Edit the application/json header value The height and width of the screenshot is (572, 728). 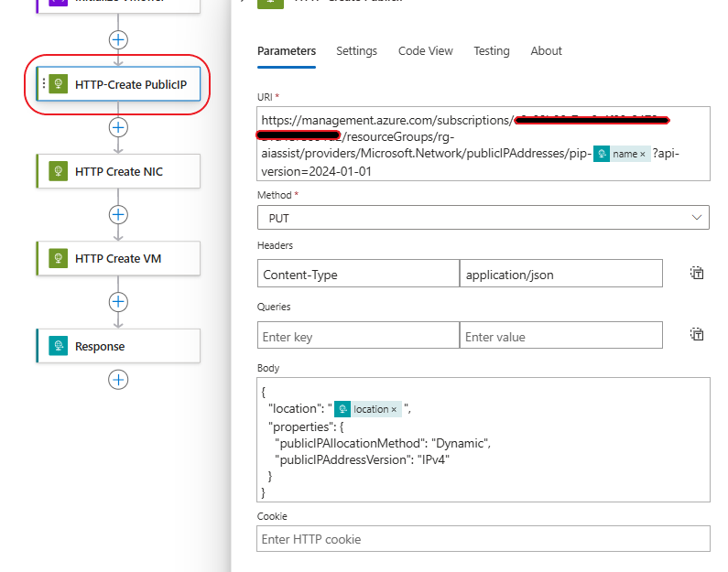click(x=560, y=274)
